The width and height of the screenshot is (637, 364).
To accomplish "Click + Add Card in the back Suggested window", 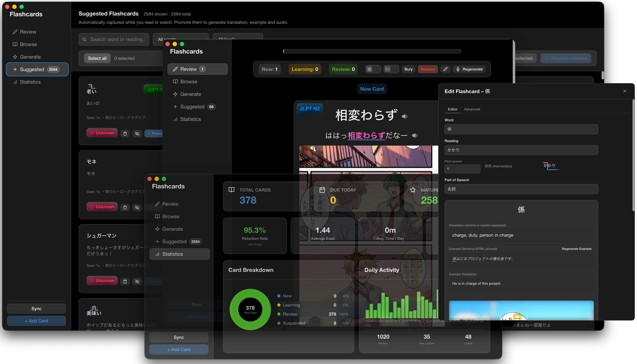I will pyautogui.click(x=37, y=321).
